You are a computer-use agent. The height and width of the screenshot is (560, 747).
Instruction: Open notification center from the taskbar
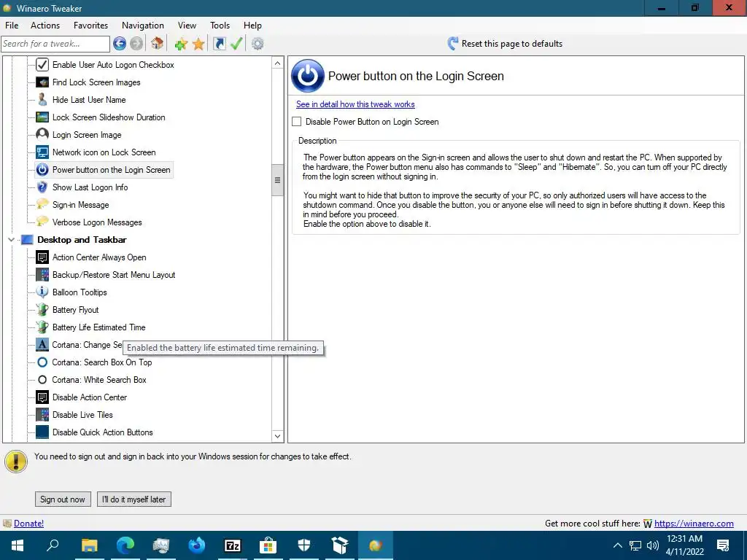point(723,545)
